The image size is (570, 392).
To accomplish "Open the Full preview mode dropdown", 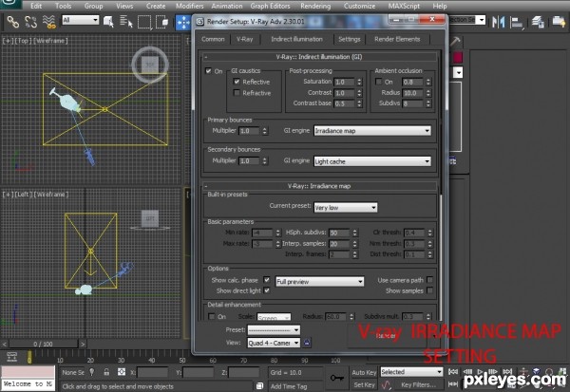I will click(x=319, y=282).
